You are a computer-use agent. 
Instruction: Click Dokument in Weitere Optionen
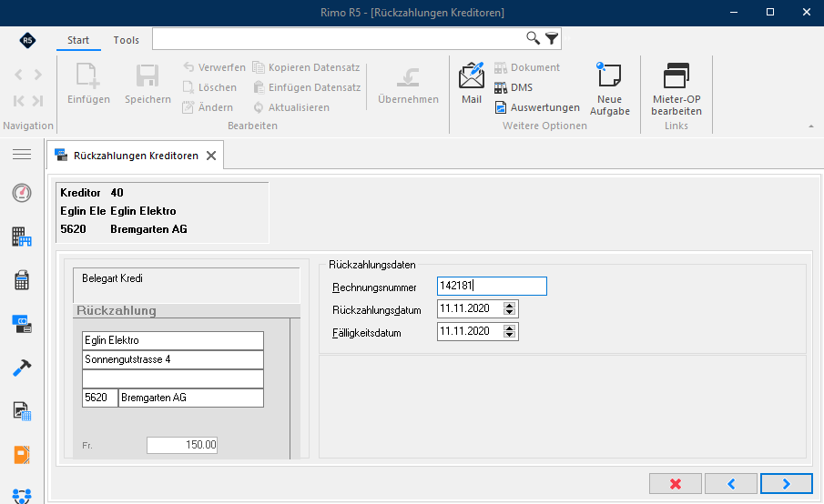(x=526, y=67)
